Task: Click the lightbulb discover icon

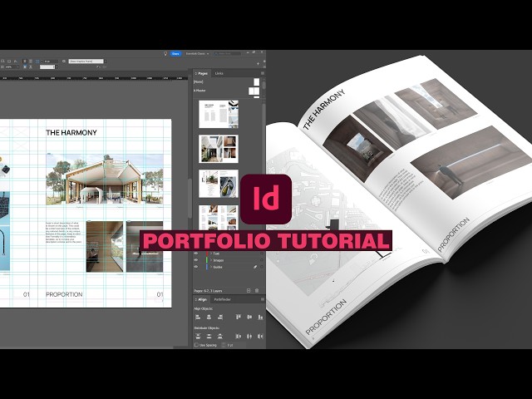Action: pos(165,53)
